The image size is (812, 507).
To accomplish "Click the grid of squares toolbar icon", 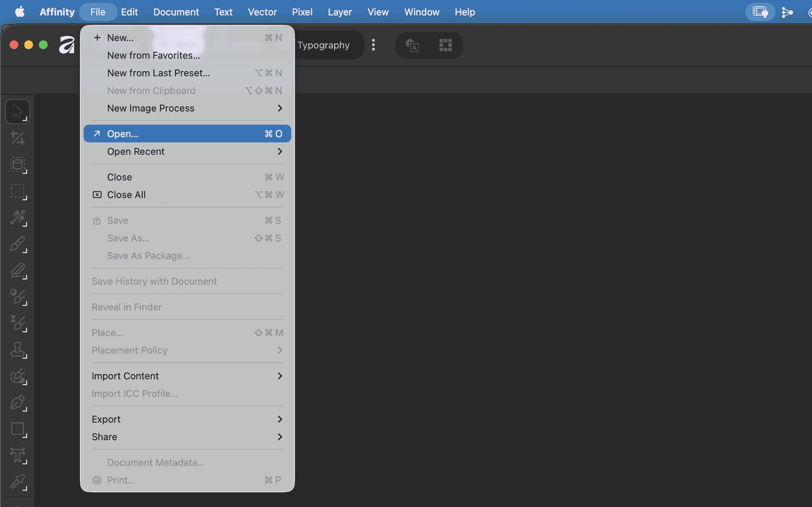I will 445,46.
